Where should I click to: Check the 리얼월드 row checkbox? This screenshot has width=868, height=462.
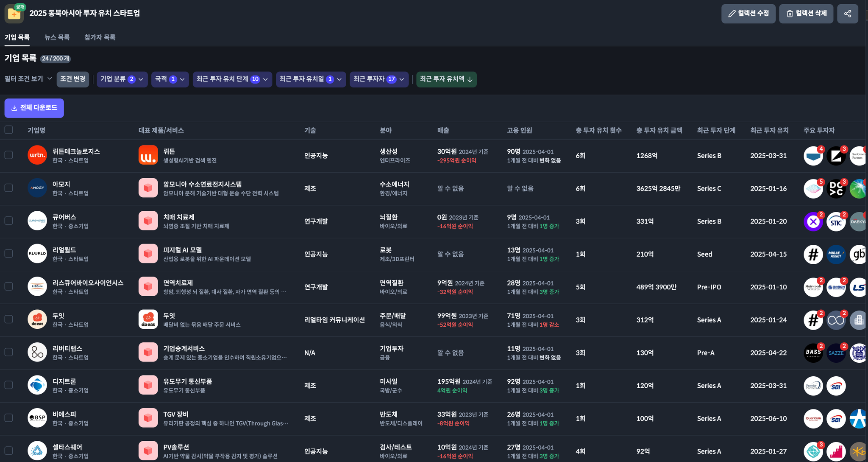(9, 254)
